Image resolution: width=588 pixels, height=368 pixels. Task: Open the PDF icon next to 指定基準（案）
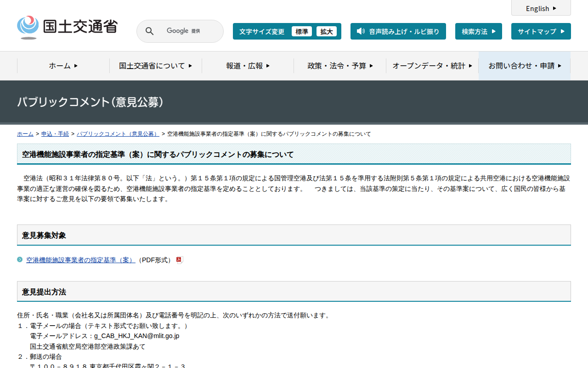pyautogui.click(x=178, y=259)
